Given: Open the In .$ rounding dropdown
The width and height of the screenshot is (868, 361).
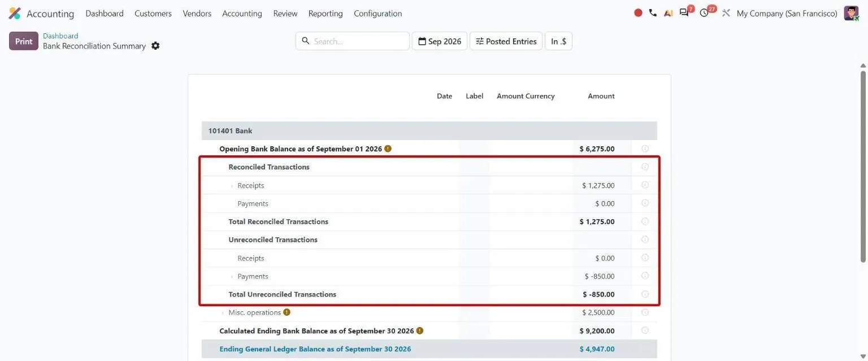Looking at the screenshot, I should [x=558, y=41].
